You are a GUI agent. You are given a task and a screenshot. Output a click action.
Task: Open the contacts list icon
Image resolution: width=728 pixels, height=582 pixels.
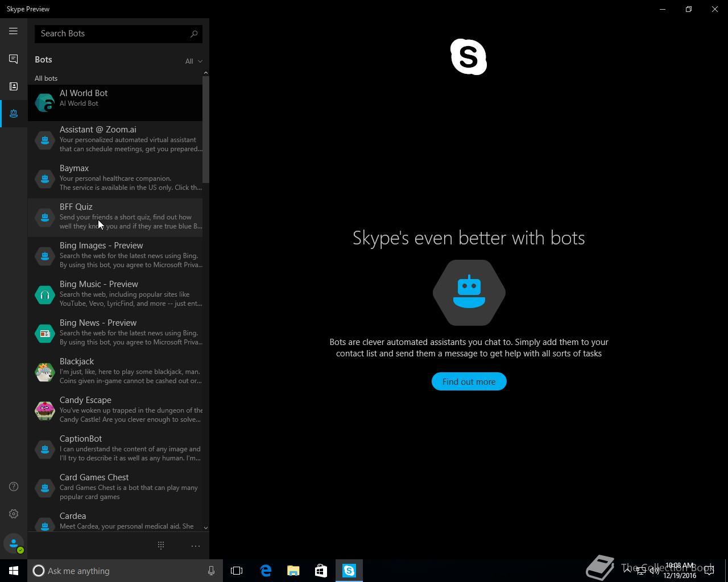click(x=14, y=86)
